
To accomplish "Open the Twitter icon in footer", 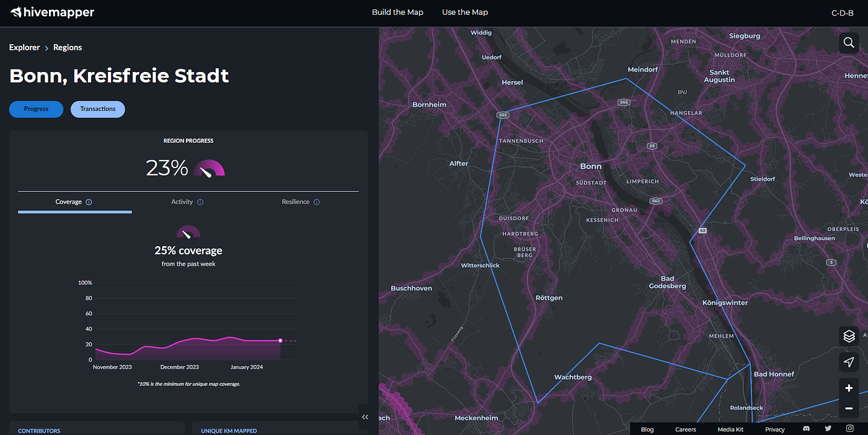I will click(828, 429).
